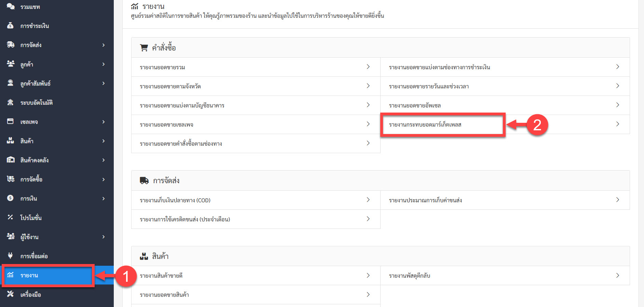
Task: Expand the ผู้ใช้งาน sidebar submenu arrow
Action: pos(104,237)
